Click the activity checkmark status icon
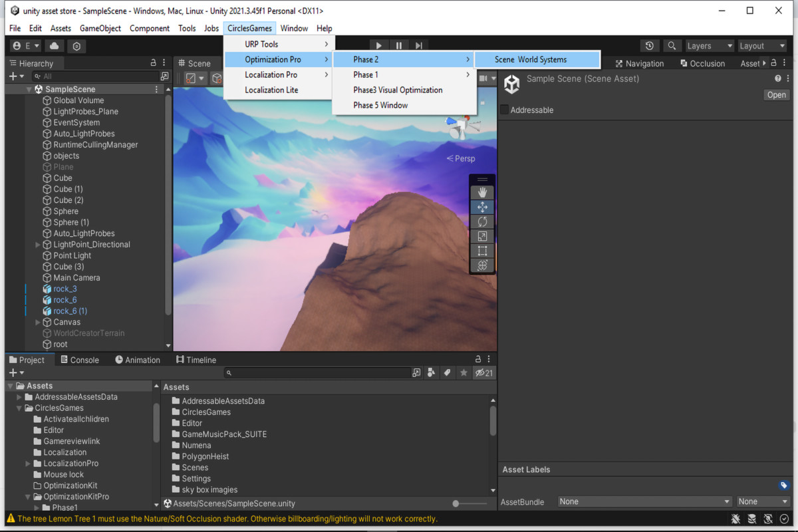This screenshot has width=798, height=532. [785, 519]
